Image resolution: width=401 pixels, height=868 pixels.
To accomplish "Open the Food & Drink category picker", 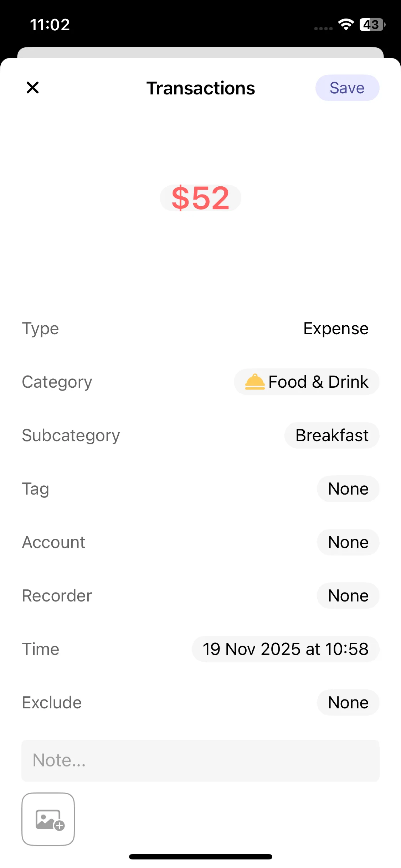I will (307, 382).
